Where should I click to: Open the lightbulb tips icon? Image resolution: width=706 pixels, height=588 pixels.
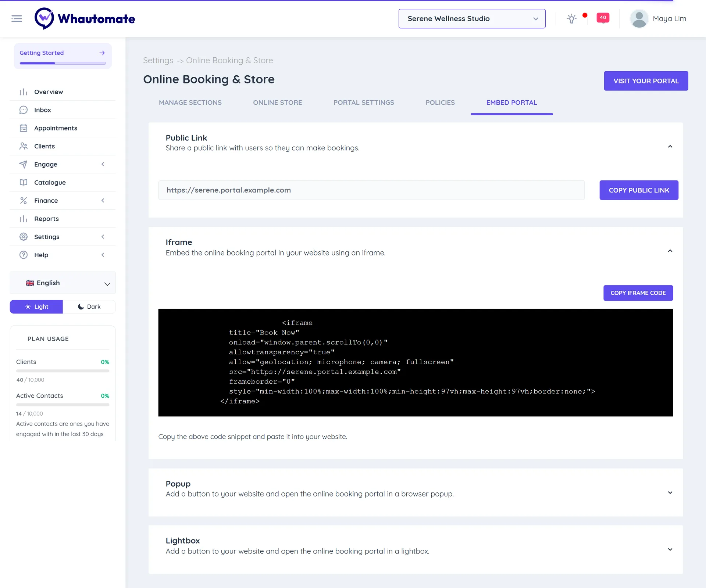[571, 19]
